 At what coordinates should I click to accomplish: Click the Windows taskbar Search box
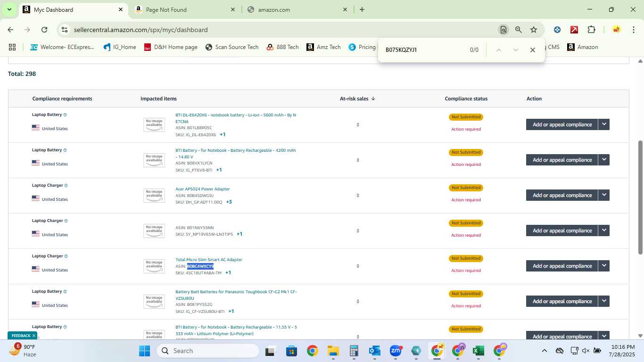coord(207,351)
